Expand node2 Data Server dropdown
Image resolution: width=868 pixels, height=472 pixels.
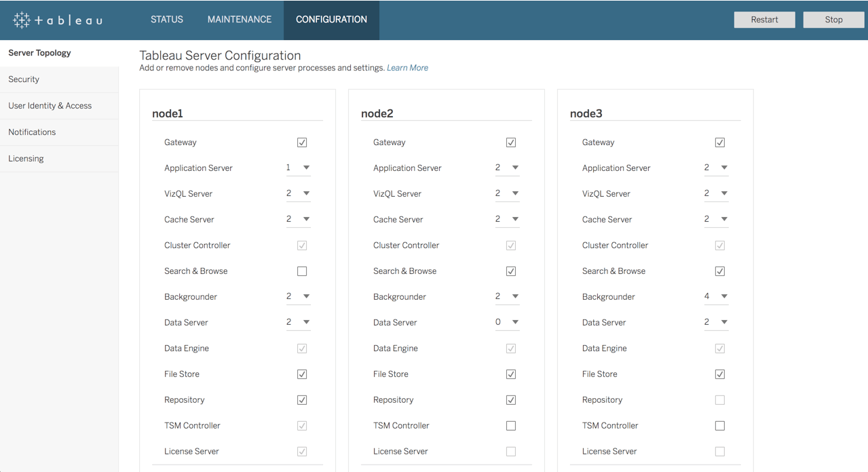[x=507, y=322]
